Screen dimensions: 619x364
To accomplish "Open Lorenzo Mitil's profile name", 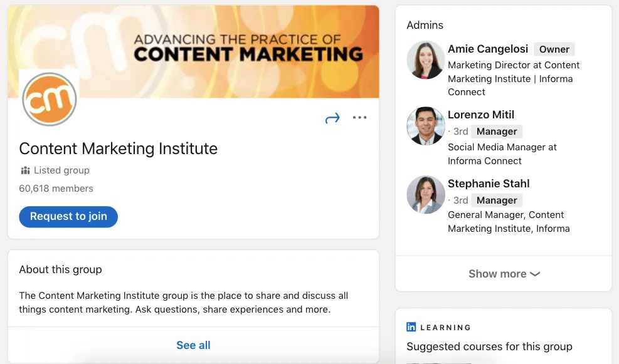I will 481,115.
